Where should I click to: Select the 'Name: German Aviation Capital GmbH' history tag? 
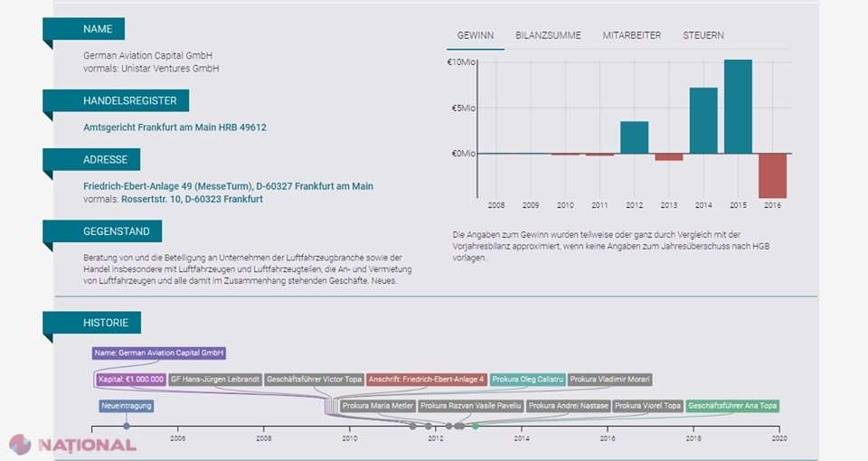(159, 353)
